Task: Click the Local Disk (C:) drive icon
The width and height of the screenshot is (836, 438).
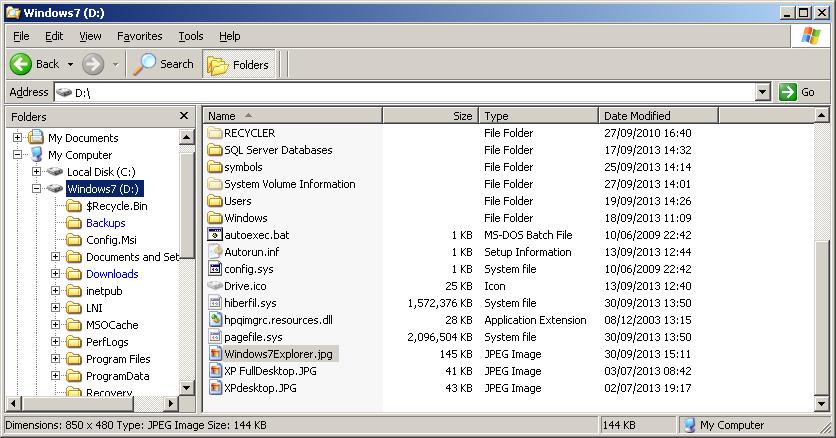Action: (54, 172)
